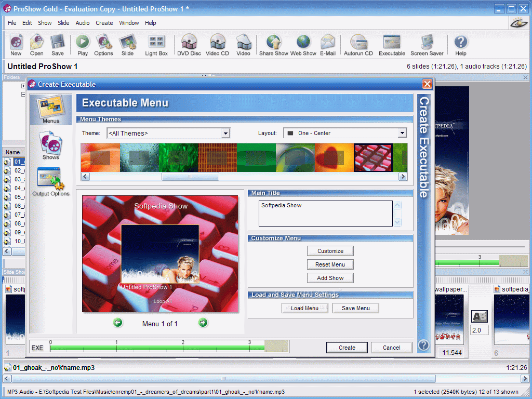This screenshot has height=399, width=532.
Task: Select the Video output toolbar icon
Action: (x=244, y=45)
